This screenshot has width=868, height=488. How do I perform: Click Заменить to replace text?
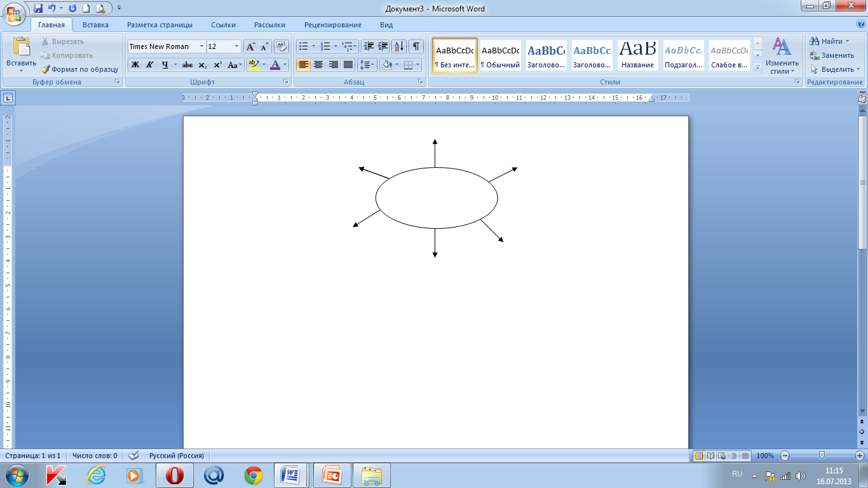[x=832, y=55]
